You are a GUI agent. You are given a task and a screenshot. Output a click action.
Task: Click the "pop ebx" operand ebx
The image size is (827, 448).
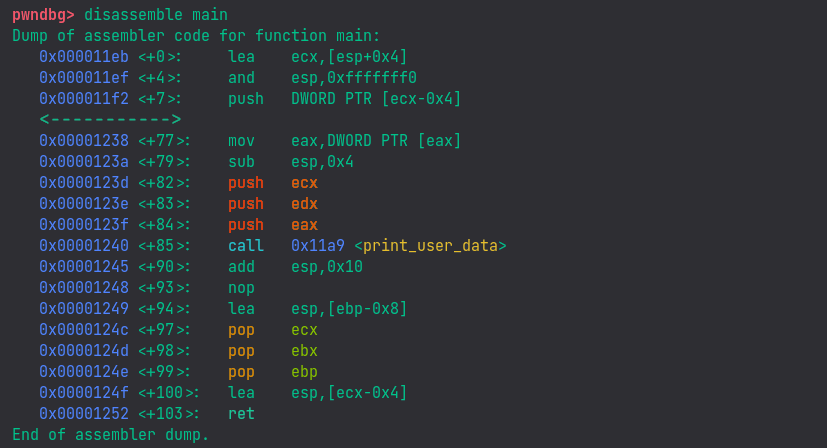[x=304, y=351]
